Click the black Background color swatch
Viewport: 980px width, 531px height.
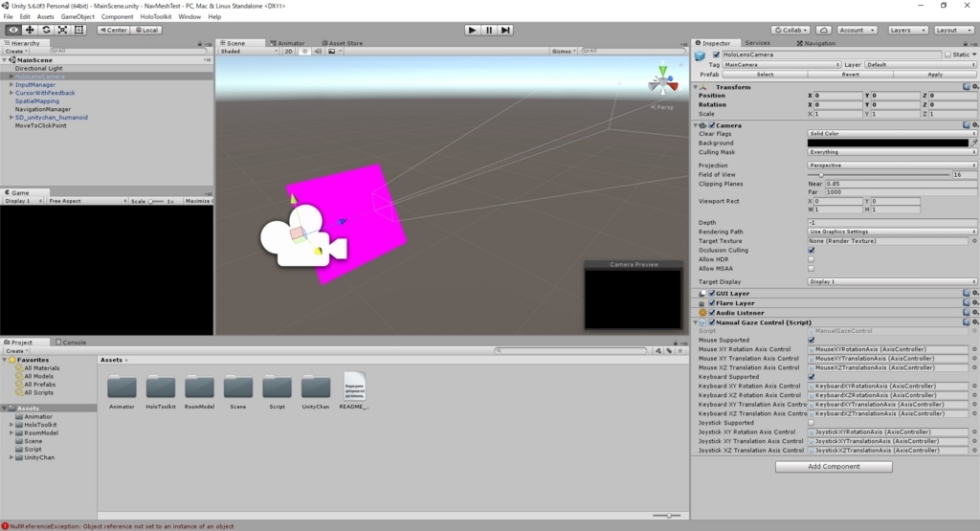pos(887,144)
